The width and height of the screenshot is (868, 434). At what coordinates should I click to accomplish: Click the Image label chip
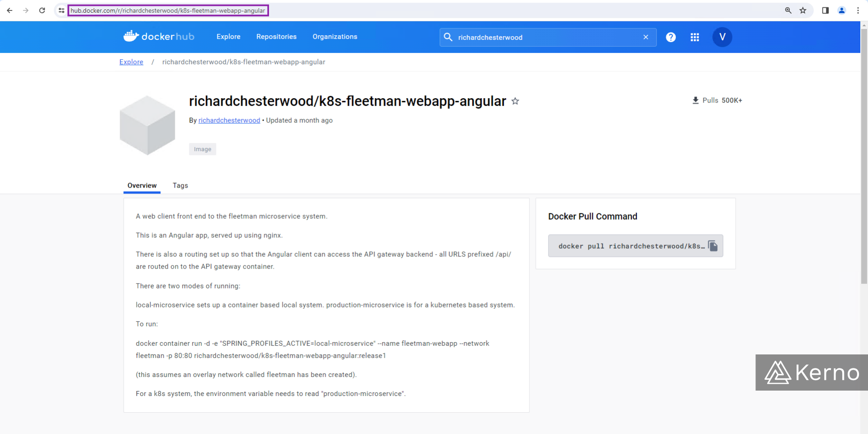[x=203, y=149]
